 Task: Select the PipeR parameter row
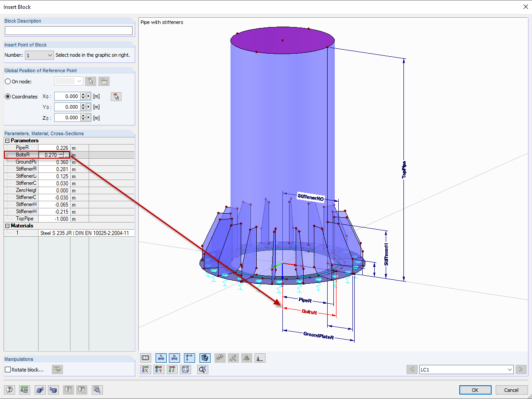pyautogui.click(x=69, y=148)
